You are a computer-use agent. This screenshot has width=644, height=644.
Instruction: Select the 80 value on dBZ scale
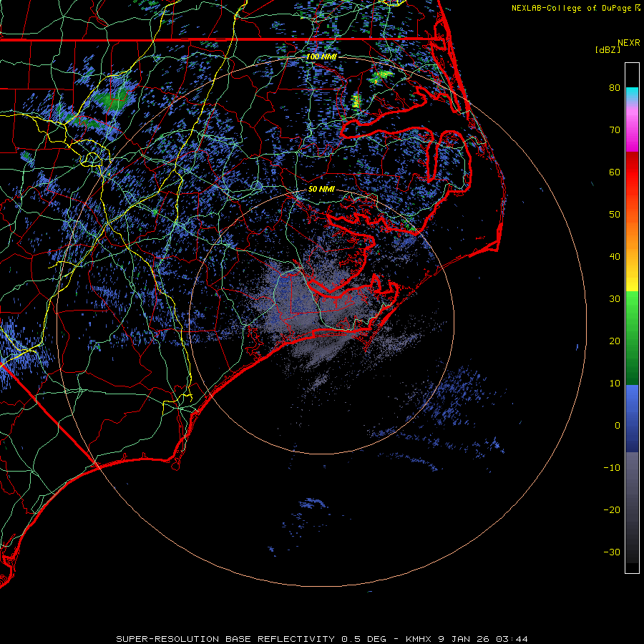pos(615,88)
